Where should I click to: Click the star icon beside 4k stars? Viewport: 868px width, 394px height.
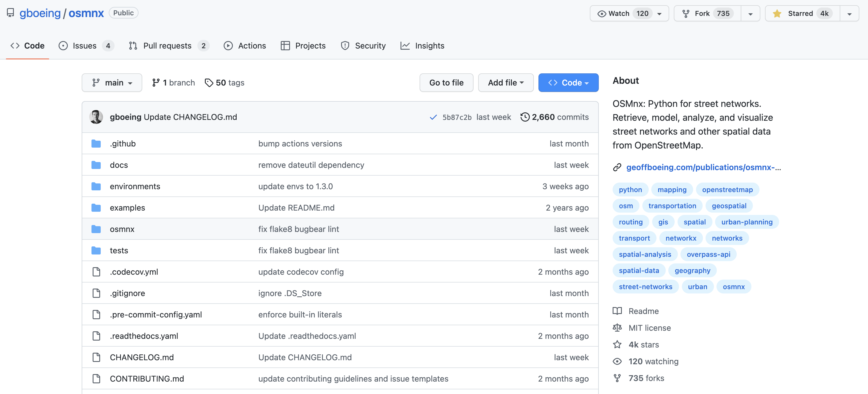[x=617, y=344]
